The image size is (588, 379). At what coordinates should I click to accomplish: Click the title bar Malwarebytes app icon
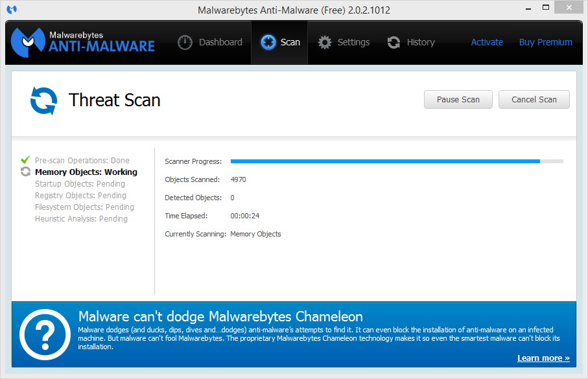[12, 9]
